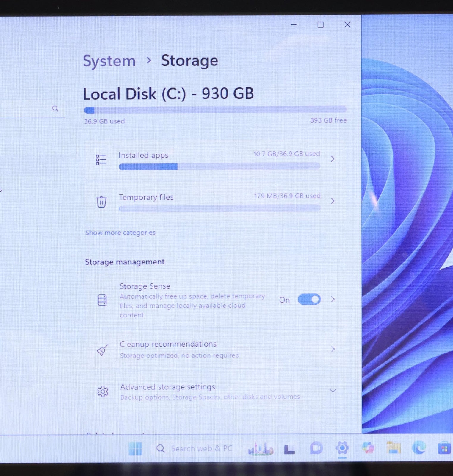Go back to System in breadcrumb
453x476 pixels.
coord(109,61)
